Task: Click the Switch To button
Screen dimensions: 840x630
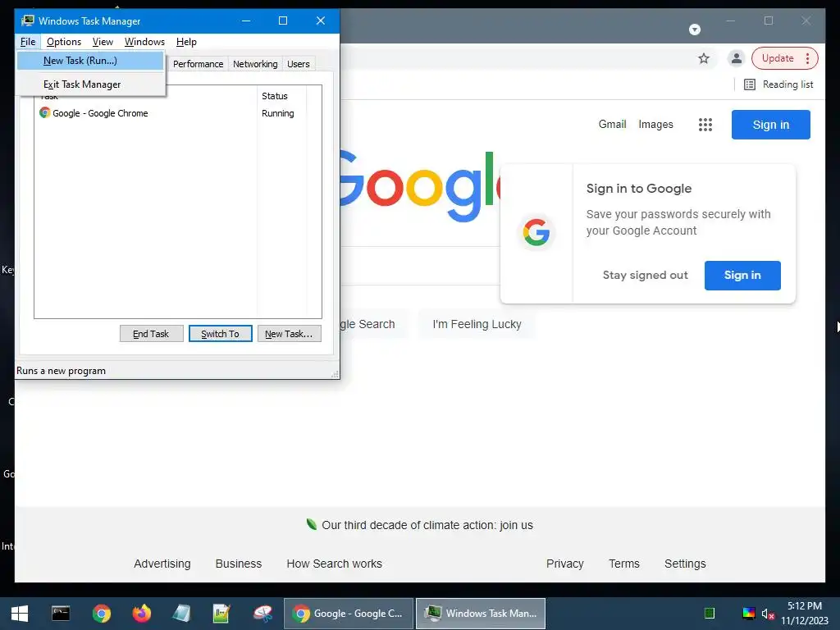Action: [x=220, y=334]
